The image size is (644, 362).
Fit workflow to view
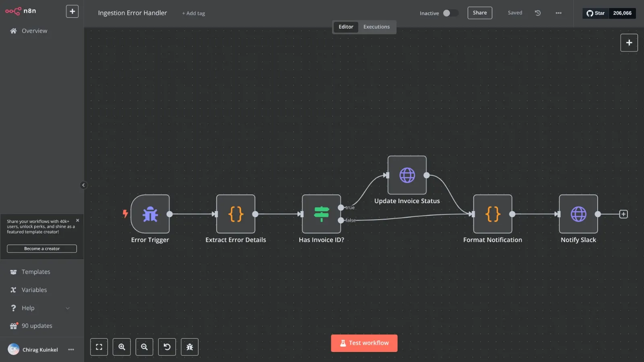tap(99, 347)
